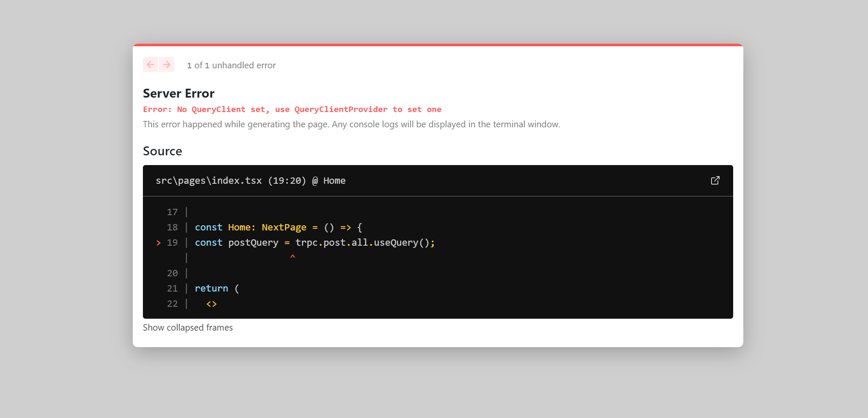This screenshot has height=418, width=868.
Task: Click the Home function name in the header
Action: click(x=335, y=180)
